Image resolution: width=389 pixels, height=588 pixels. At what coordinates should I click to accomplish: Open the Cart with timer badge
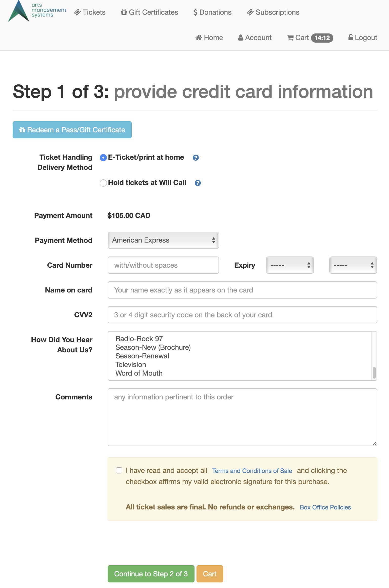coord(310,38)
